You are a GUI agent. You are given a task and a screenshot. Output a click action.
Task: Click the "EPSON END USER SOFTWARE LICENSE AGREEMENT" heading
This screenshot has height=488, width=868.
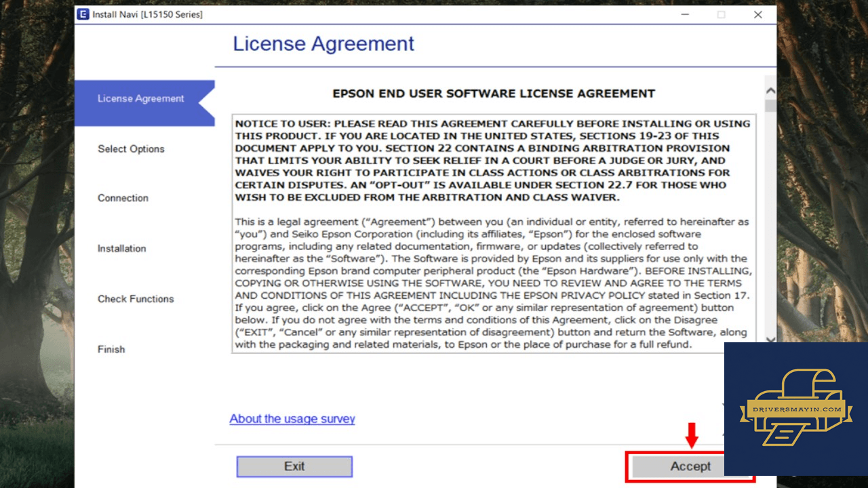(x=494, y=94)
